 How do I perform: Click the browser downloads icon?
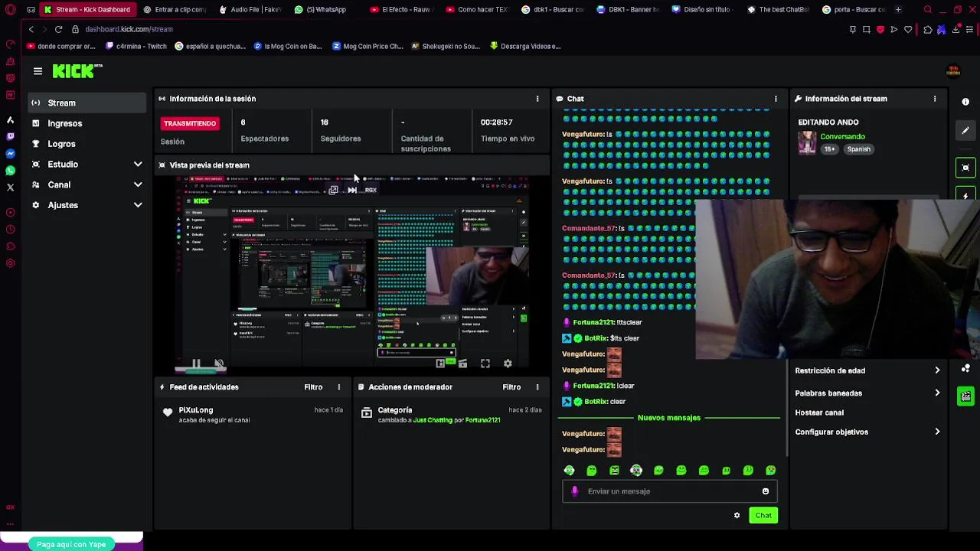(955, 29)
